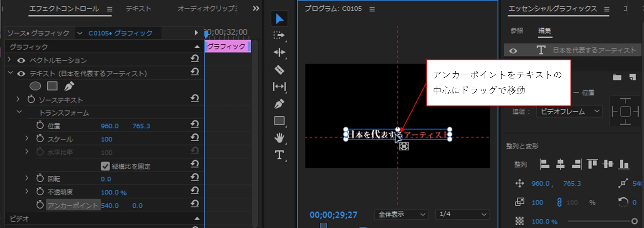Screen dimensions: 644x228
Task: Toggle ベクトルモーション effect visibility eye
Action: pyautogui.click(x=21, y=61)
